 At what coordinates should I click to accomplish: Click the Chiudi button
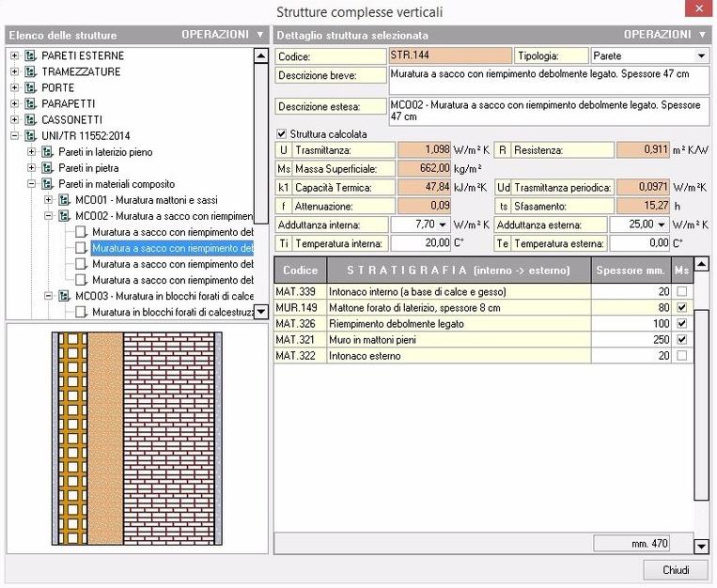coord(675,570)
